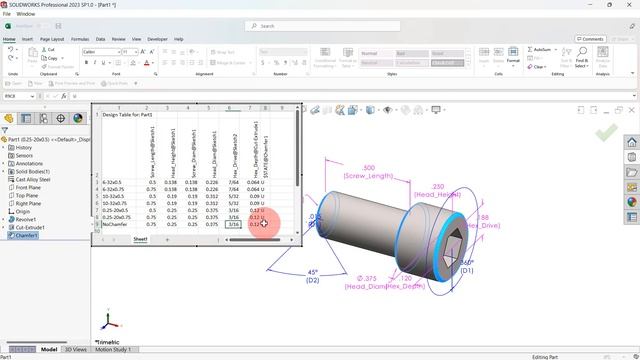
Task: Open the FeatureManager design tree tab
Action: (x=9, y=118)
